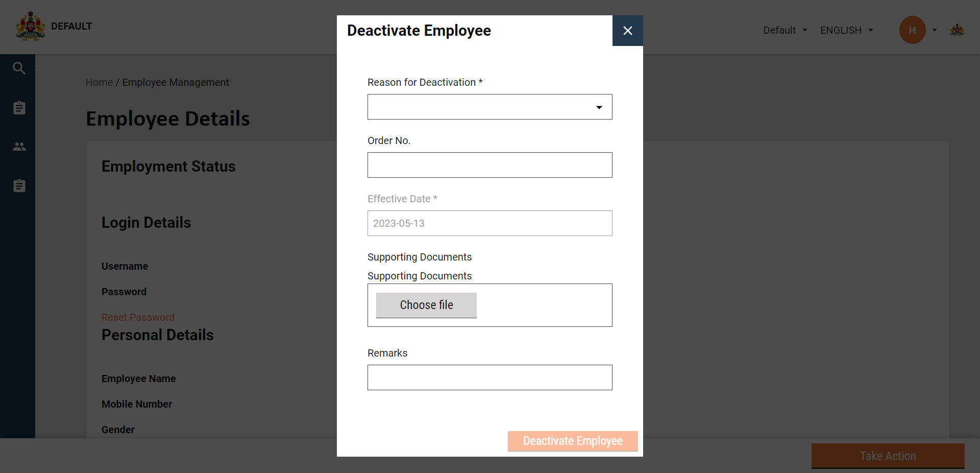Screen dimensions: 980x473
Task: Go to Home breadcrumb link
Action: [99, 82]
